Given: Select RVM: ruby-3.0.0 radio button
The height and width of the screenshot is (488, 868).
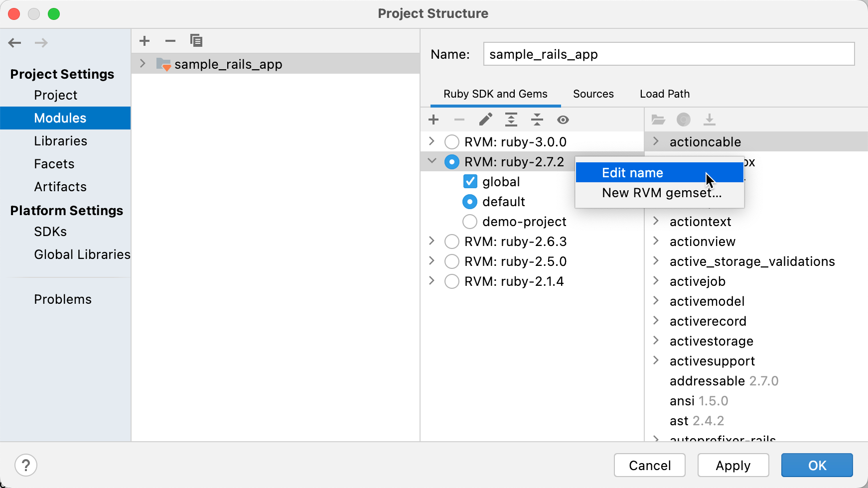Looking at the screenshot, I should 452,142.
